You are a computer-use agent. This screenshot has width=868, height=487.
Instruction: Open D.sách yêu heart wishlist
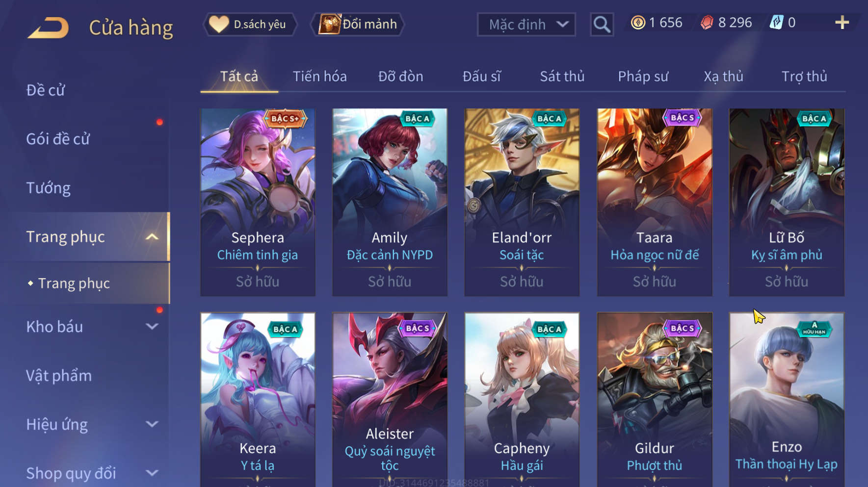tap(250, 24)
